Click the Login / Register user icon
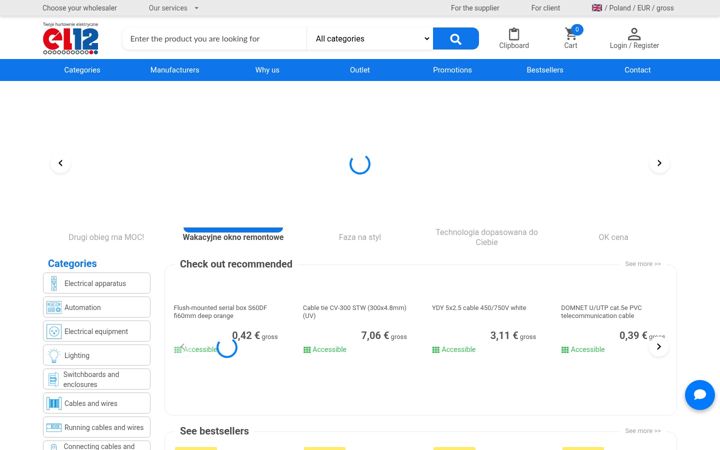Image resolution: width=720 pixels, height=450 pixels. (x=634, y=34)
